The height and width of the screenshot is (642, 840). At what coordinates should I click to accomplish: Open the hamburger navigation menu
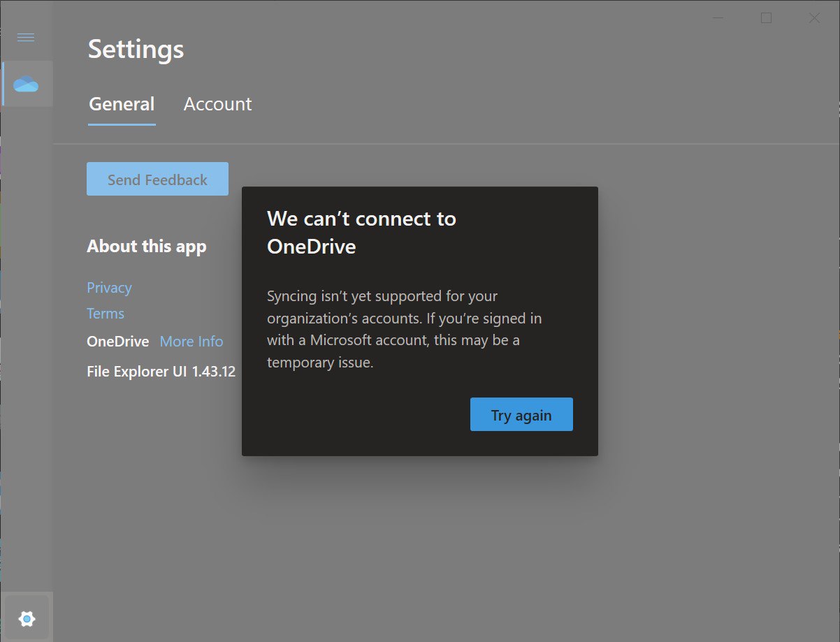tap(26, 37)
